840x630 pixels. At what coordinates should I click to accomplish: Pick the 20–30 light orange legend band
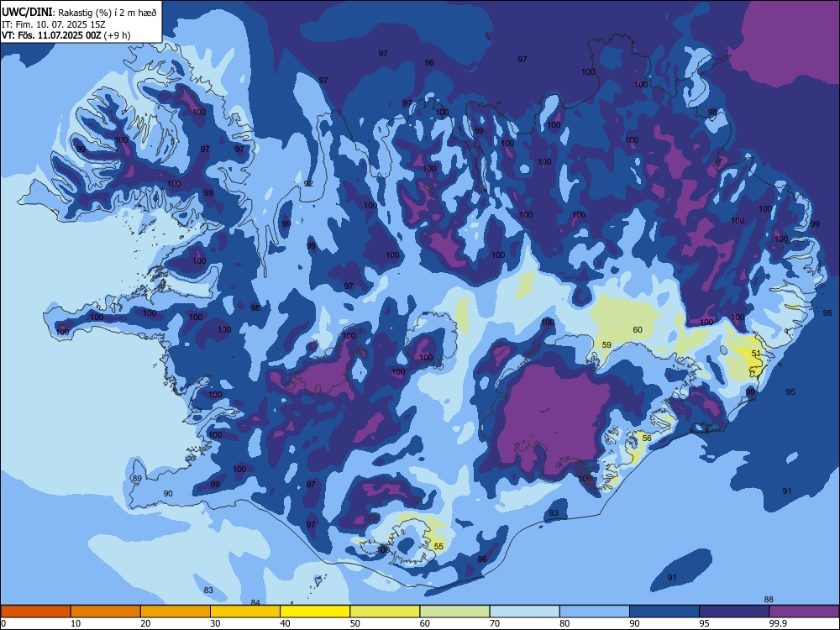176,612
